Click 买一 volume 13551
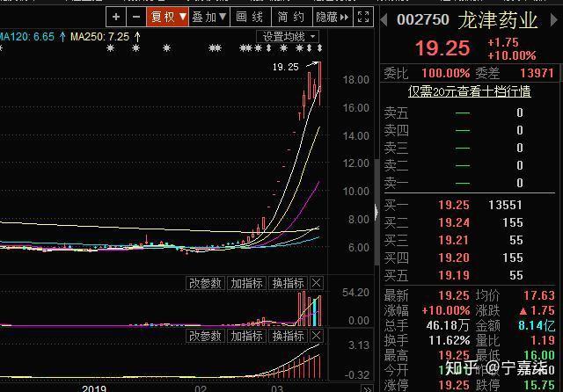Screen dimensions: 563x392 [505, 205]
